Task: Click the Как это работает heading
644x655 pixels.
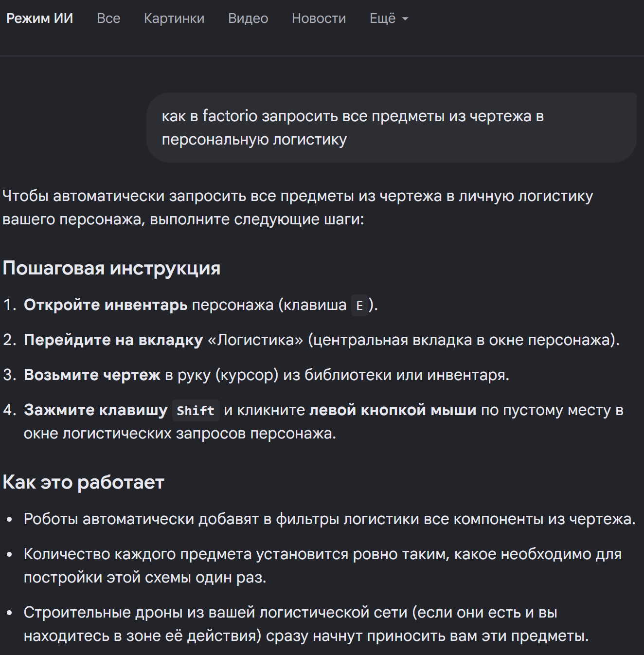Action: pos(83,482)
